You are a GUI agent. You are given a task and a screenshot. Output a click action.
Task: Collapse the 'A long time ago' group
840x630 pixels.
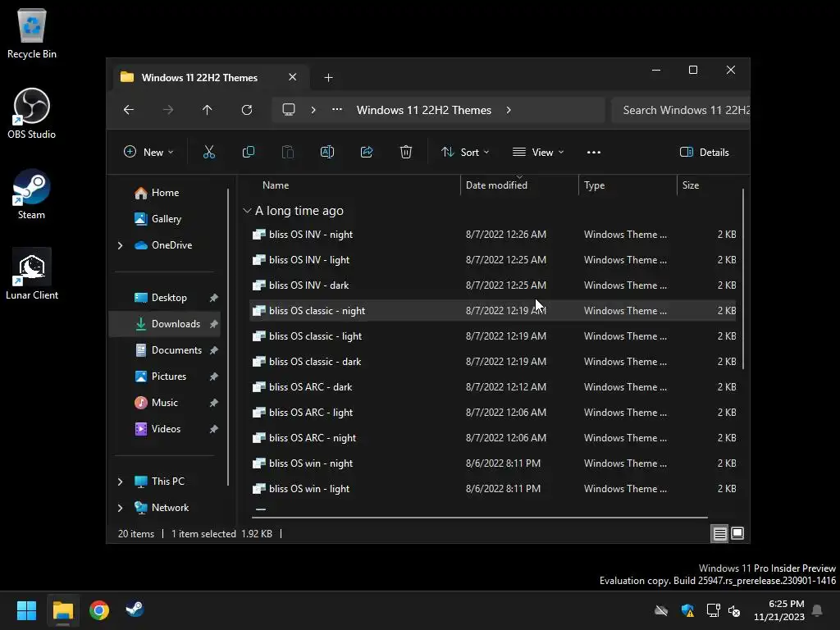(247, 211)
